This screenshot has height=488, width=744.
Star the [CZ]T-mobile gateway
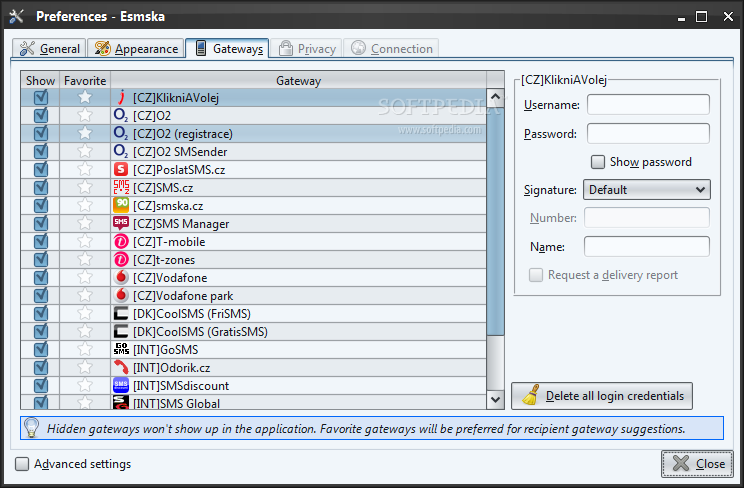pos(85,242)
